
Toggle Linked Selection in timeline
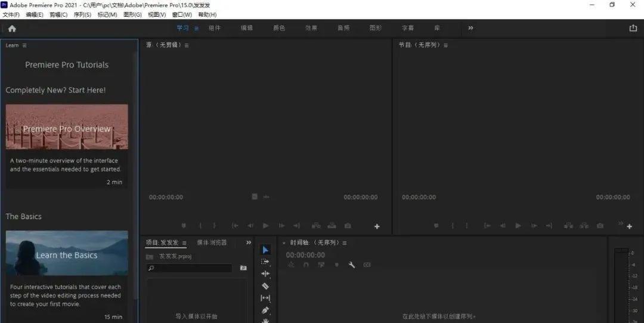point(321,265)
